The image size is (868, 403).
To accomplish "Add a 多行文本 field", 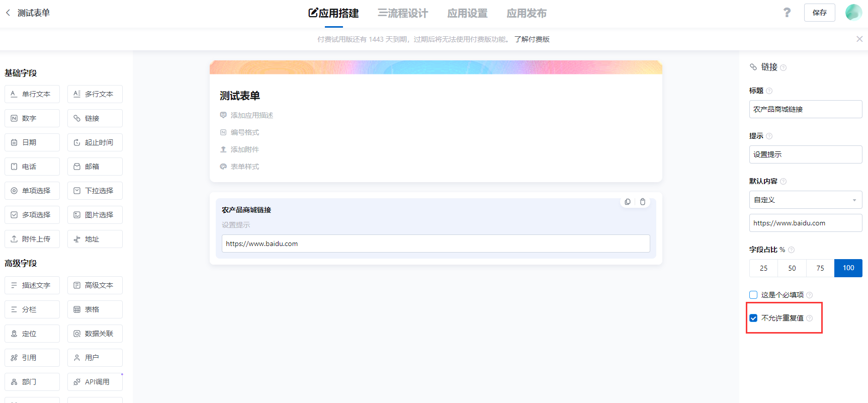I will tap(95, 94).
